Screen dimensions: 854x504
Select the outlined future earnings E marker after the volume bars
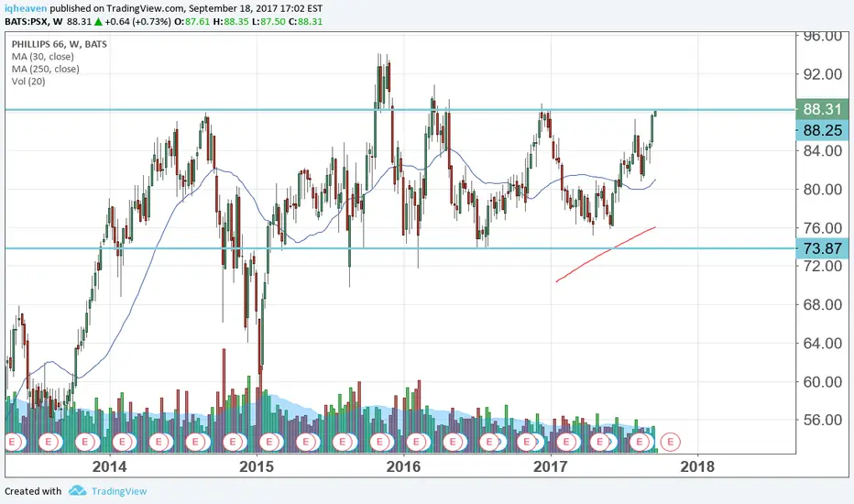(x=671, y=442)
